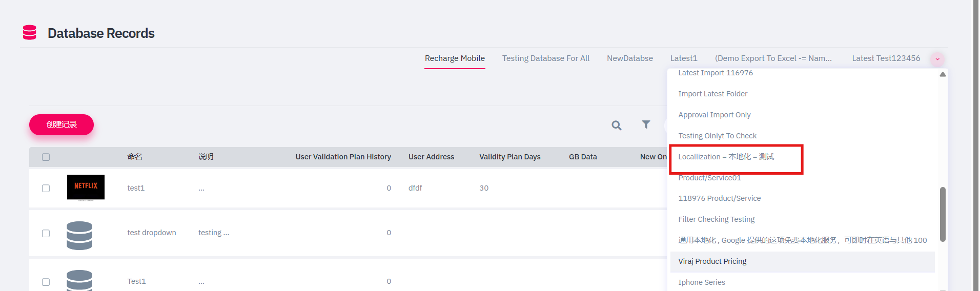This screenshot has width=980, height=291.
Task: Open the filter funnel icon
Action: [646, 124]
